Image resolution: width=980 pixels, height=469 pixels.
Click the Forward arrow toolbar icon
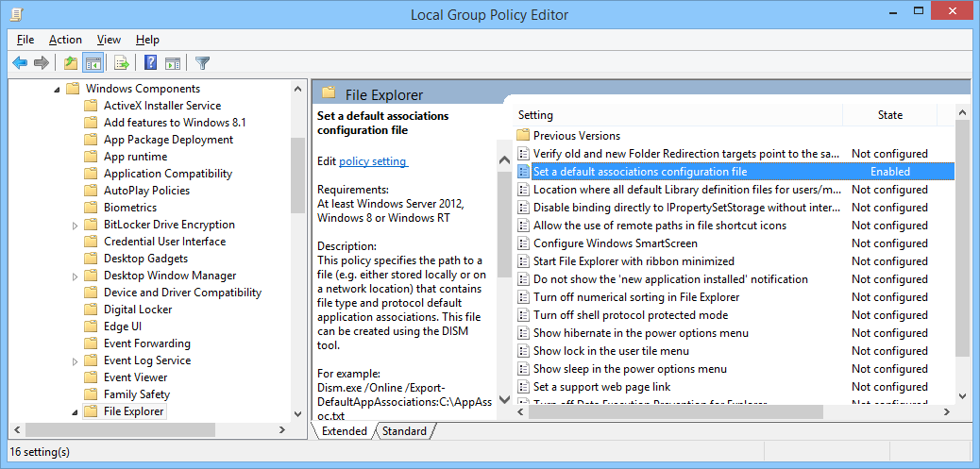click(41, 63)
